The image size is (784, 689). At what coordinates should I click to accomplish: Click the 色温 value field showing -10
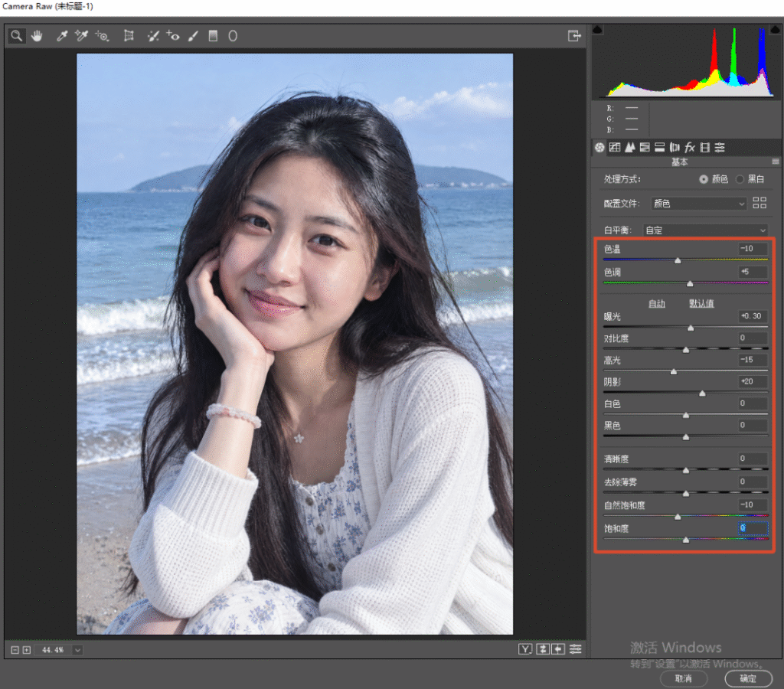pyautogui.click(x=753, y=249)
